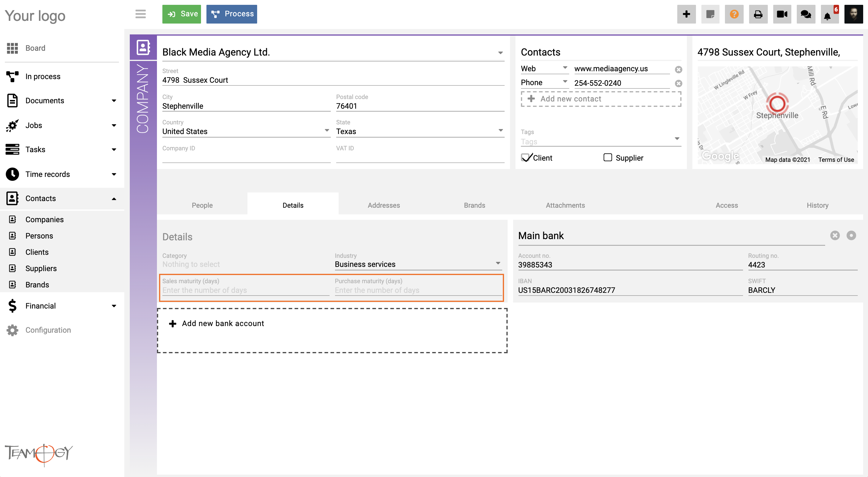This screenshot has height=477, width=868.
Task: Click the Financial dollar icon
Action: click(x=12, y=306)
